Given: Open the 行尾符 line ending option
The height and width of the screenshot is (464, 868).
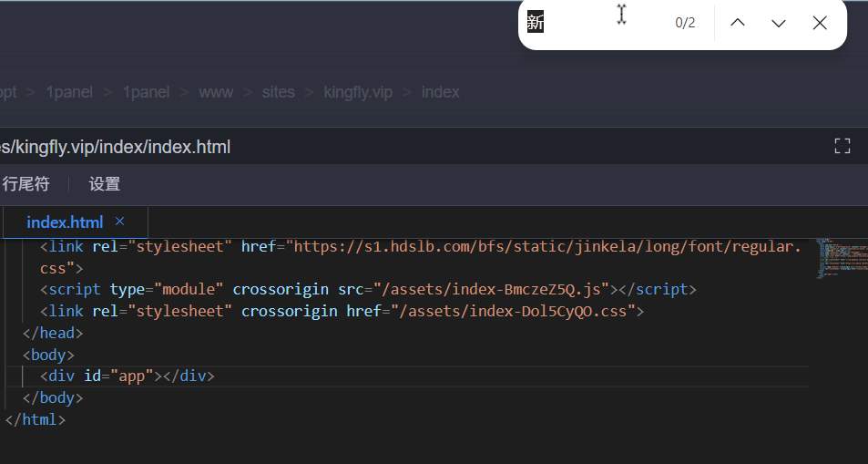Looking at the screenshot, I should coord(26,184).
